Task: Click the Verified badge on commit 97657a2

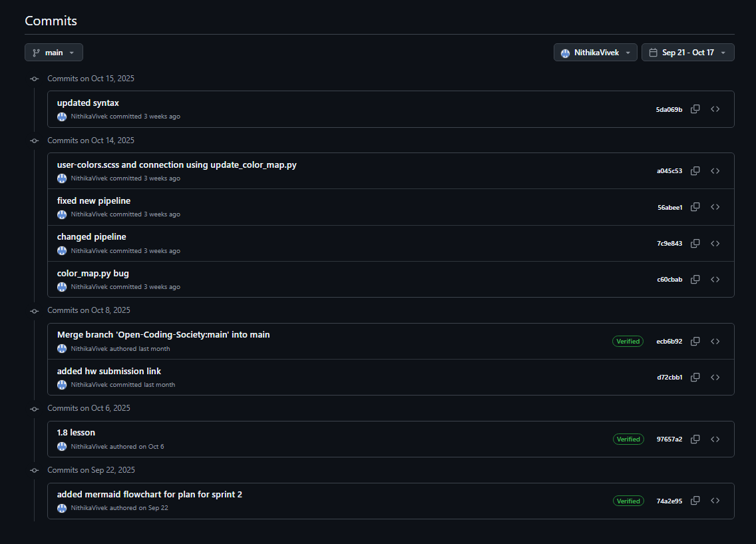Action: 628,439
